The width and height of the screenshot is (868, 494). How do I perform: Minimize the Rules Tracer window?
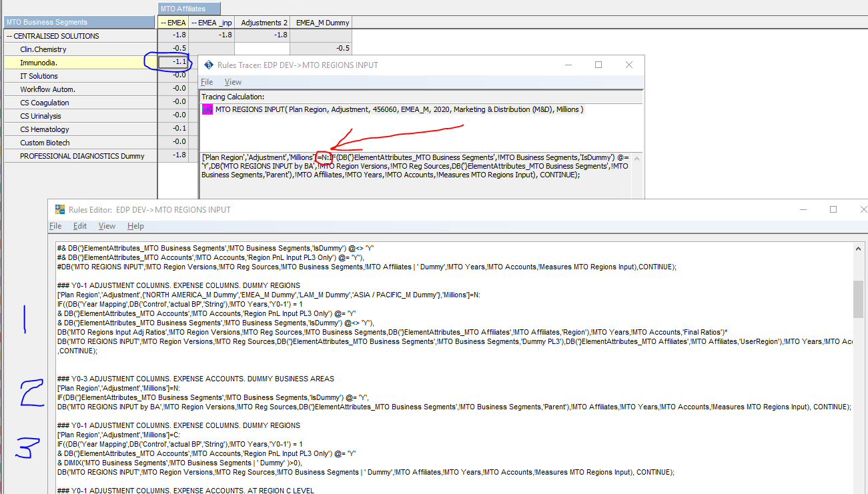tap(568, 65)
